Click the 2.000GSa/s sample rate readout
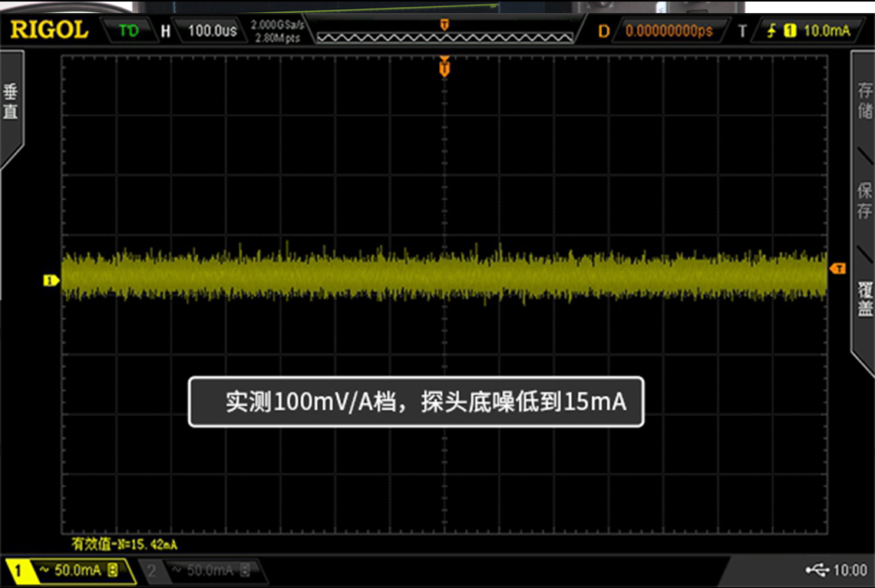 [x=277, y=25]
